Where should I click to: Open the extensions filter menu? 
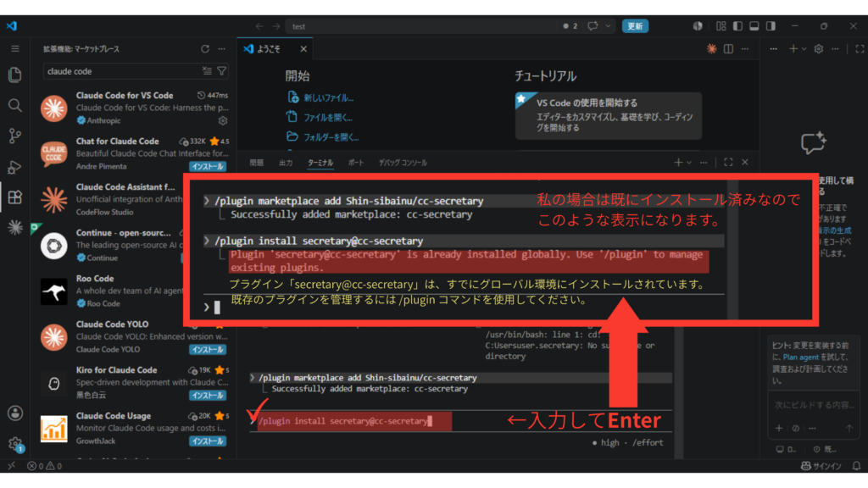click(222, 71)
